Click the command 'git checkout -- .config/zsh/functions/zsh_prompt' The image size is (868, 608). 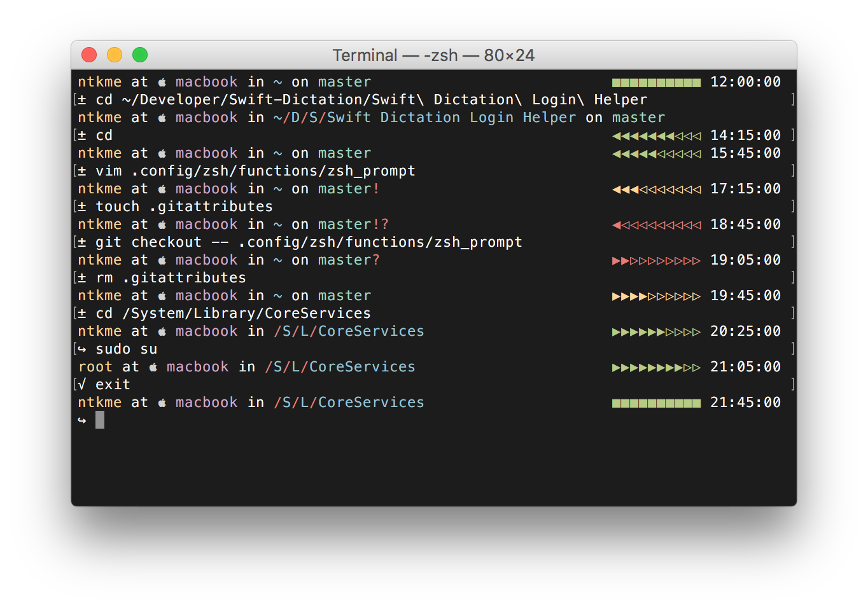[309, 242]
